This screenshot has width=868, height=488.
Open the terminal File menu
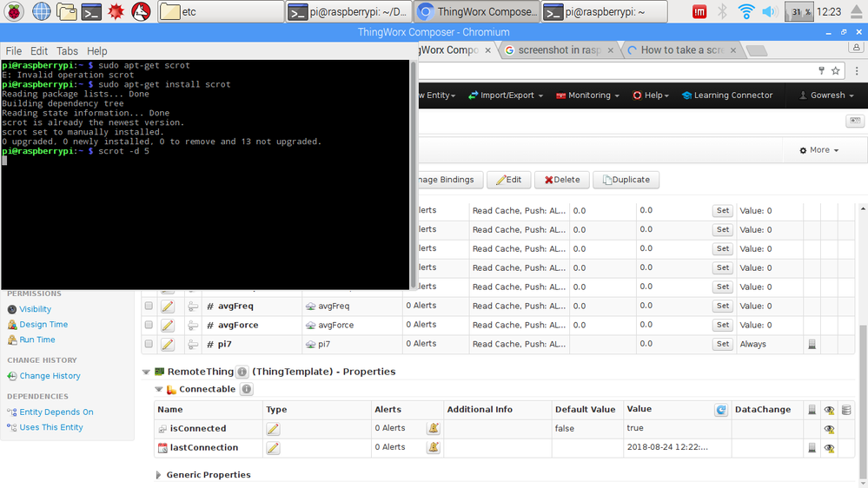pos(14,51)
